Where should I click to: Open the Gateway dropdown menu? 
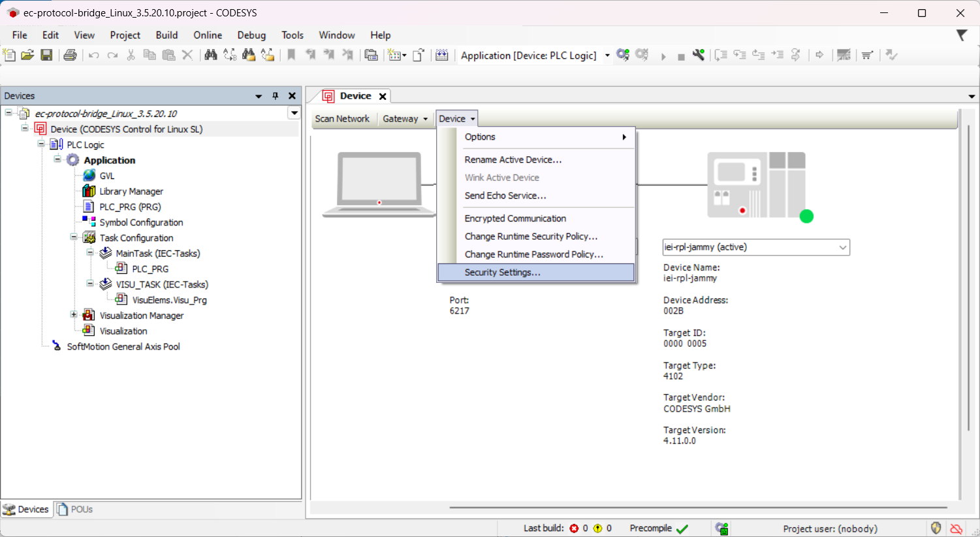click(x=405, y=119)
